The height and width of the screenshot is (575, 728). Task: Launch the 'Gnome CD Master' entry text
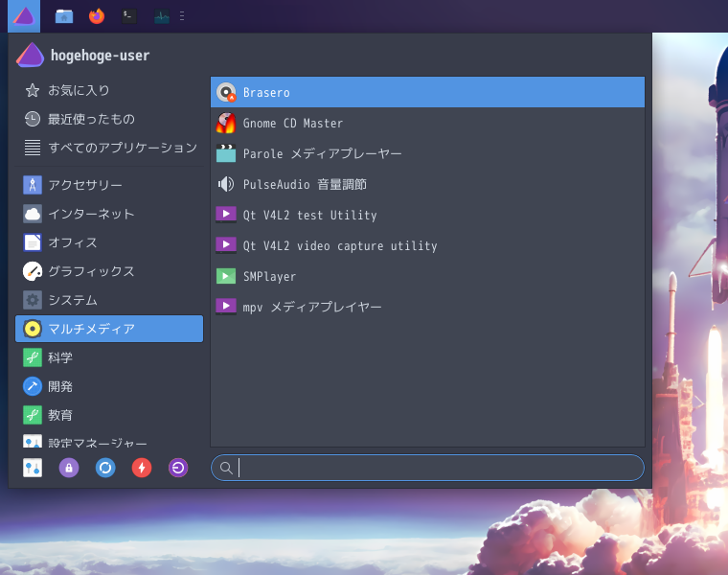293,123
